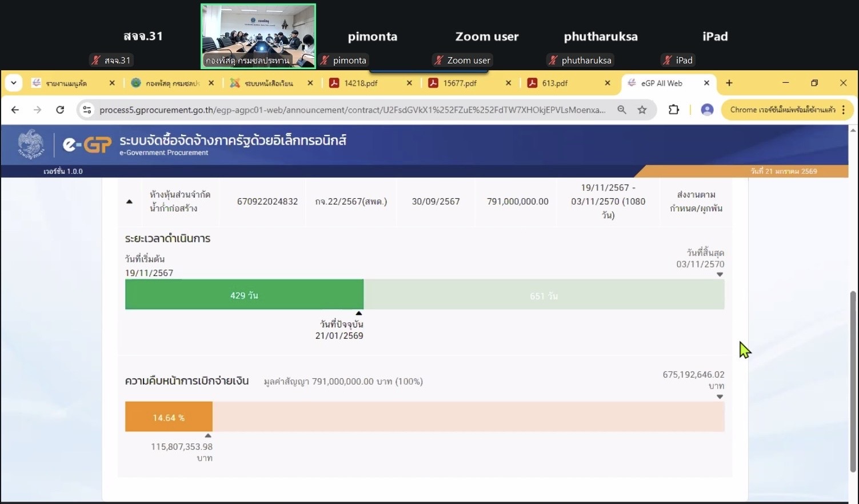The height and width of the screenshot is (504, 859).
Task: Select contract code กจ.22/2567(สพด.)
Action: pyautogui.click(x=351, y=201)
